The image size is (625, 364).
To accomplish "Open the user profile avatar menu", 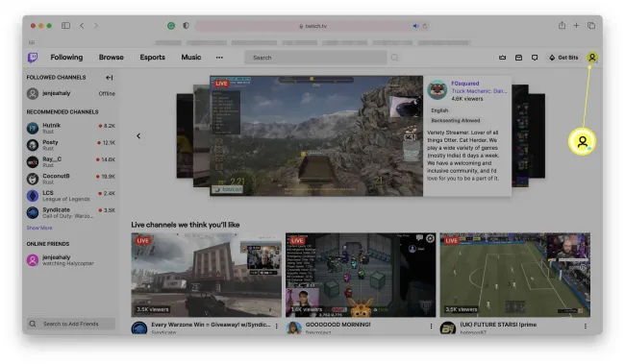I will (x=592, y=58).
